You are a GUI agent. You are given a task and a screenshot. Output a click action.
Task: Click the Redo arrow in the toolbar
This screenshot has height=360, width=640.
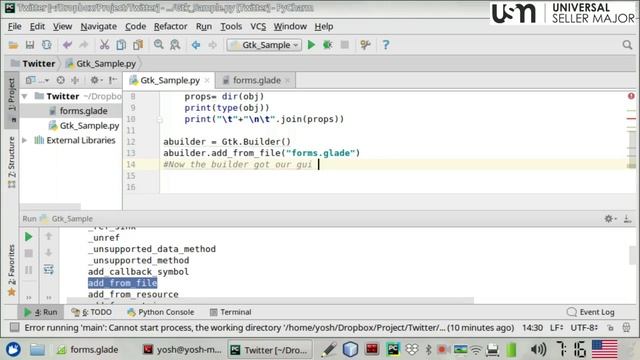click(x=84, y=45)
